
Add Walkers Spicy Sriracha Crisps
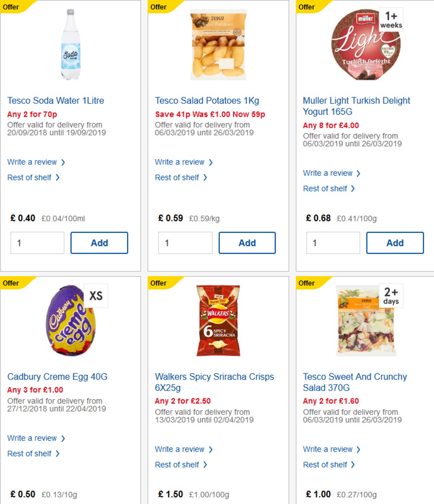click(247, 503)
